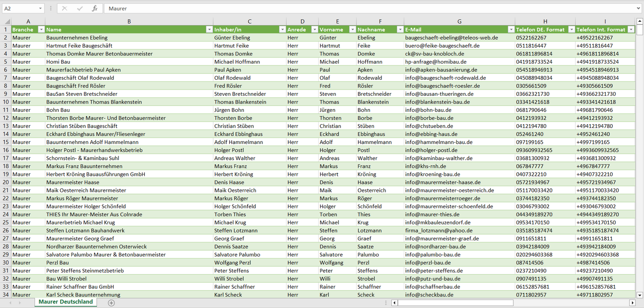Open the Nachname column filter dropdown
The height and width of the screenshot is (308, 644).
point(400,29)
